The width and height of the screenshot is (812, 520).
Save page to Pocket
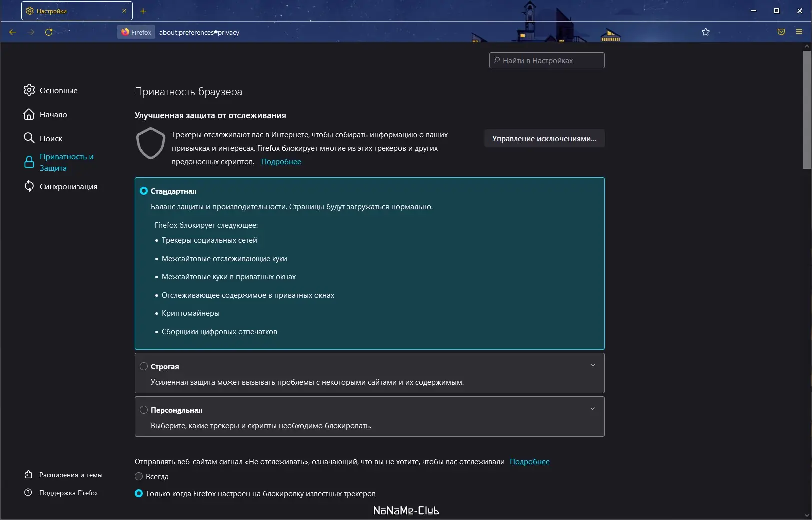tap(781, 32)
